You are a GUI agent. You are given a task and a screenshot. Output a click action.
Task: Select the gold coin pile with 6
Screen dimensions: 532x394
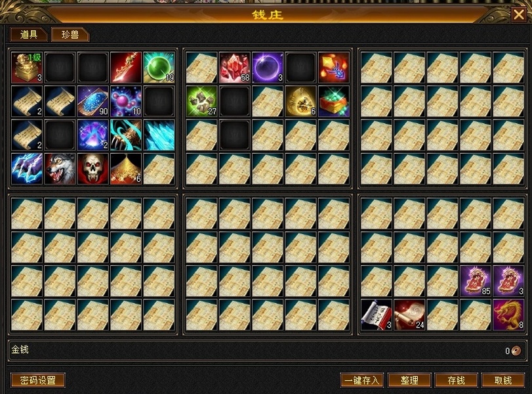[126, 169]
